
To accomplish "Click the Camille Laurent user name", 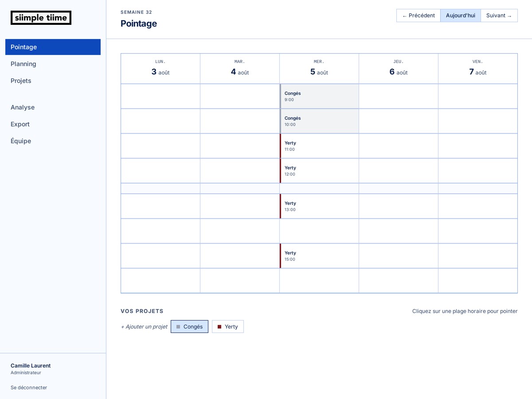I will tap(31, 366).
